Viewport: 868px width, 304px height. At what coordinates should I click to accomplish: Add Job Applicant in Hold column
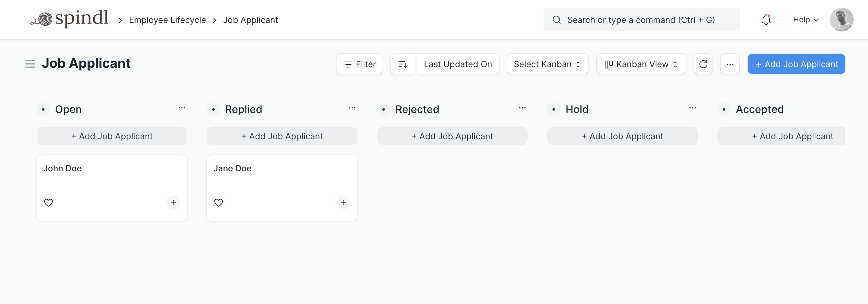click(x=622, y=136)
